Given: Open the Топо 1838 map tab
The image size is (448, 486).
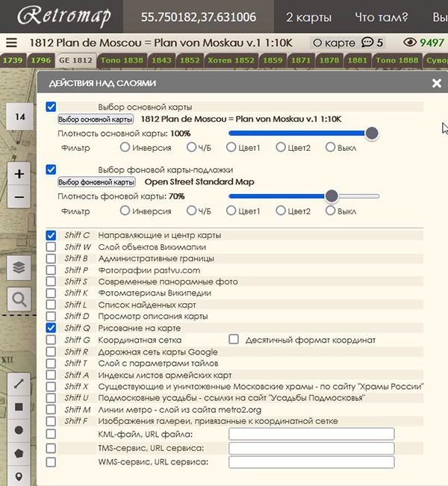Looking at the screenshot, I should coord(121,60).
